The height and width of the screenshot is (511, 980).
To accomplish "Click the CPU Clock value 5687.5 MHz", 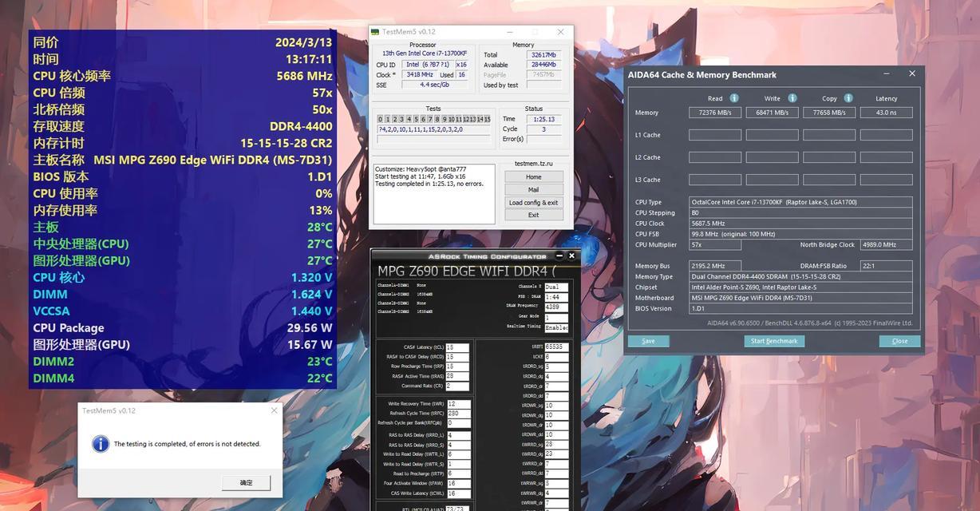I will [800, 224].
